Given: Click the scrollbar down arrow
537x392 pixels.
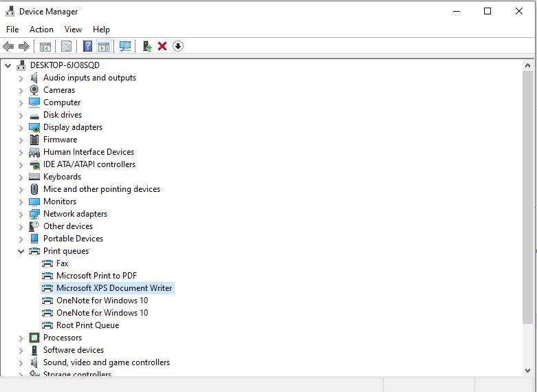Looking at the screenshot, I should point(527,371).
